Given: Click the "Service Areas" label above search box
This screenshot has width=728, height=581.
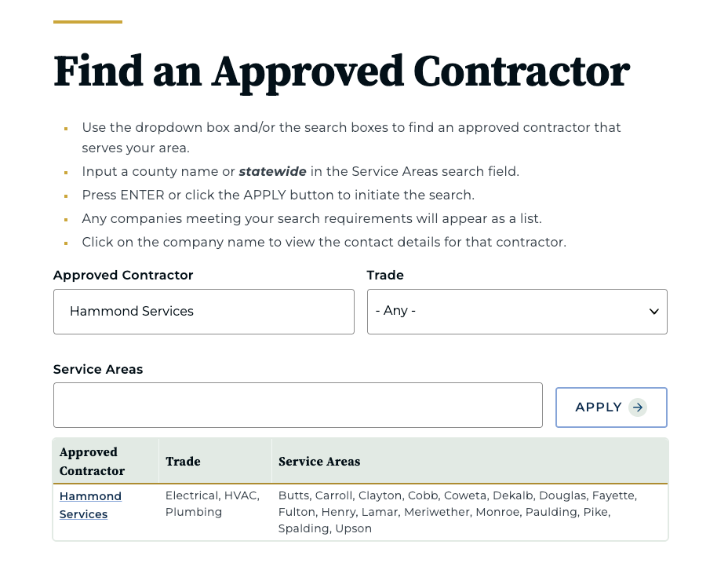Looking at the screenshot, I should pos(98,369).
